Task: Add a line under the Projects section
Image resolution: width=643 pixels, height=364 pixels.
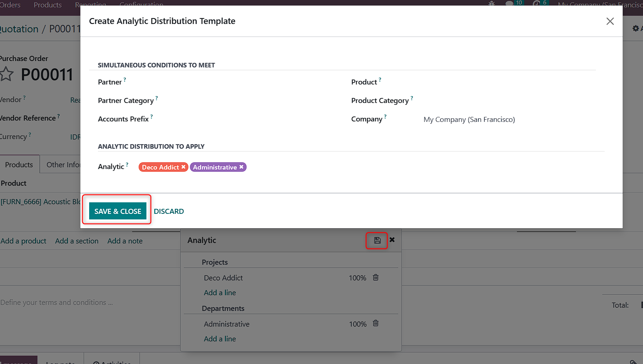Action: 220,292
